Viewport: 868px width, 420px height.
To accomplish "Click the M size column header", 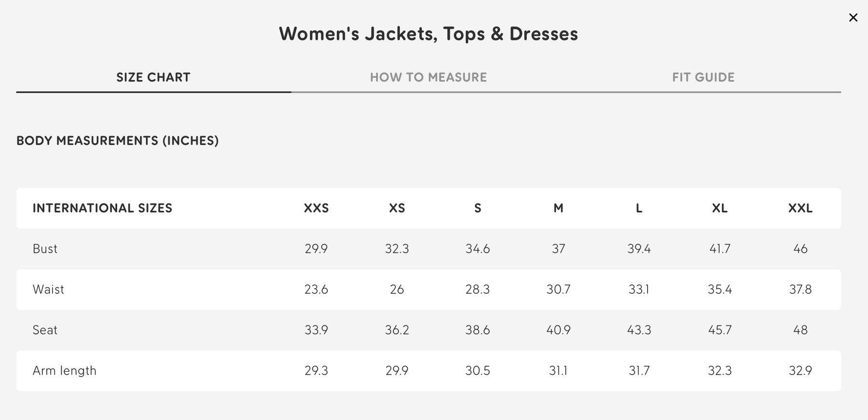I will pos(558,208).
